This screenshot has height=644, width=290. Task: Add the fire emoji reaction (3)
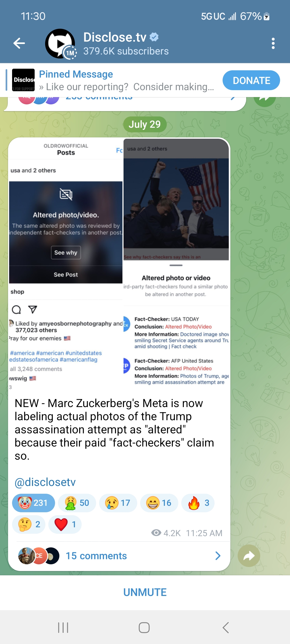point(198,503)
